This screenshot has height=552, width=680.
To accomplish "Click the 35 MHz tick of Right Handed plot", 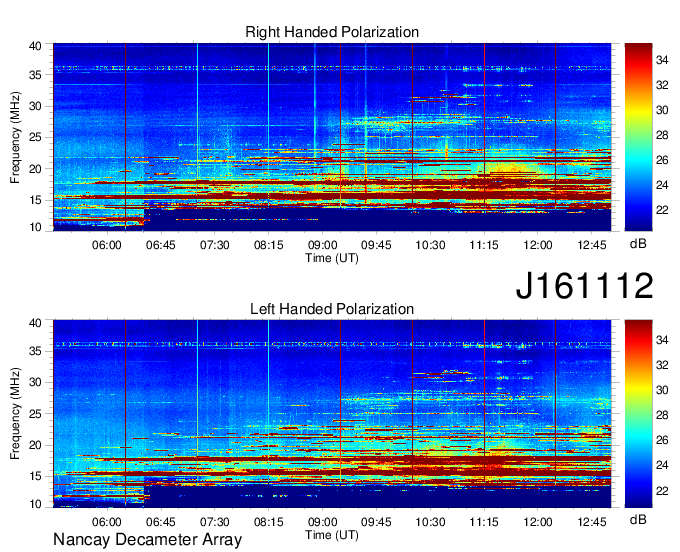I will [x=35, y=75].
